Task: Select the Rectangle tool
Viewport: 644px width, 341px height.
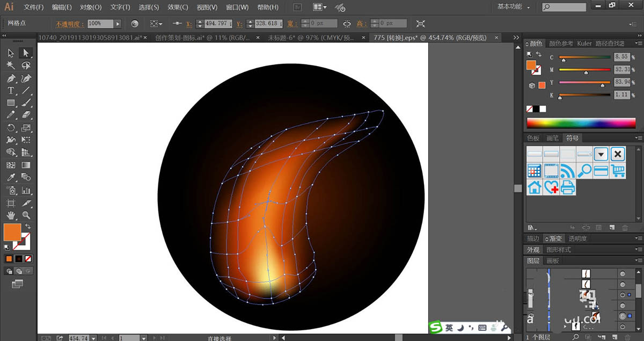Action: (11, 103)
